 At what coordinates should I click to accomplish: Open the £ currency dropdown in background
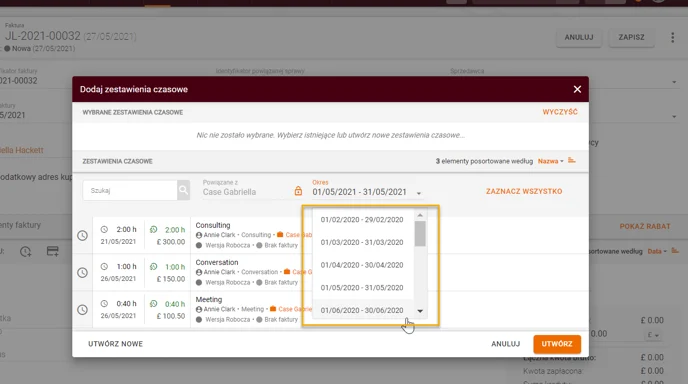coord(653,335)
